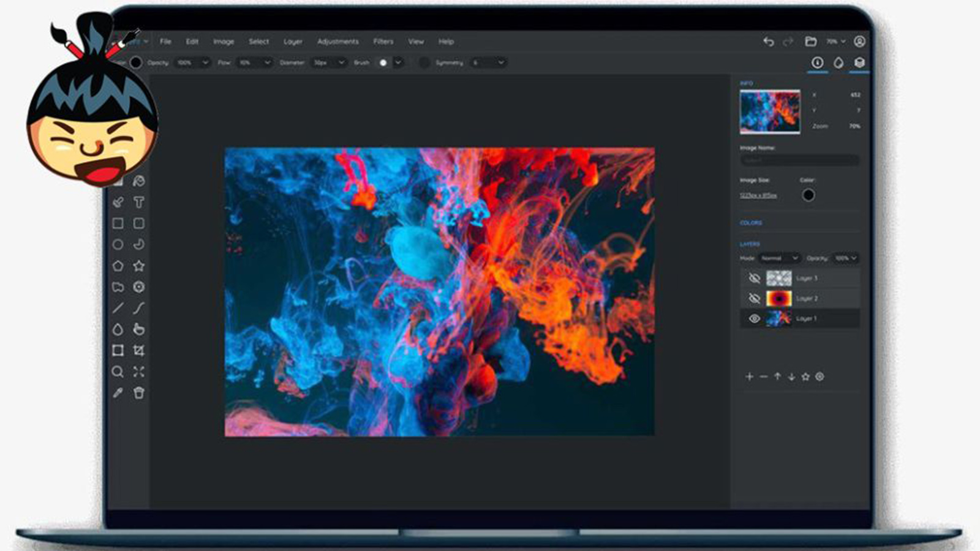Open the Symmetry value dropdown
This screenshot has height=551, width=980.
tap(489, 62)
